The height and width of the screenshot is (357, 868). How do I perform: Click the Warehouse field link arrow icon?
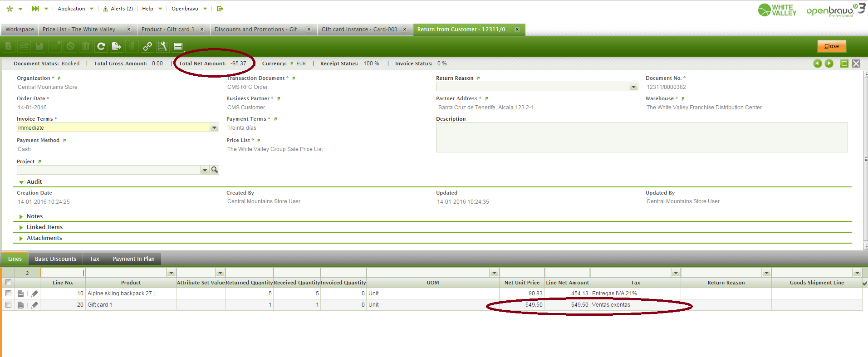tap(683, 99)
